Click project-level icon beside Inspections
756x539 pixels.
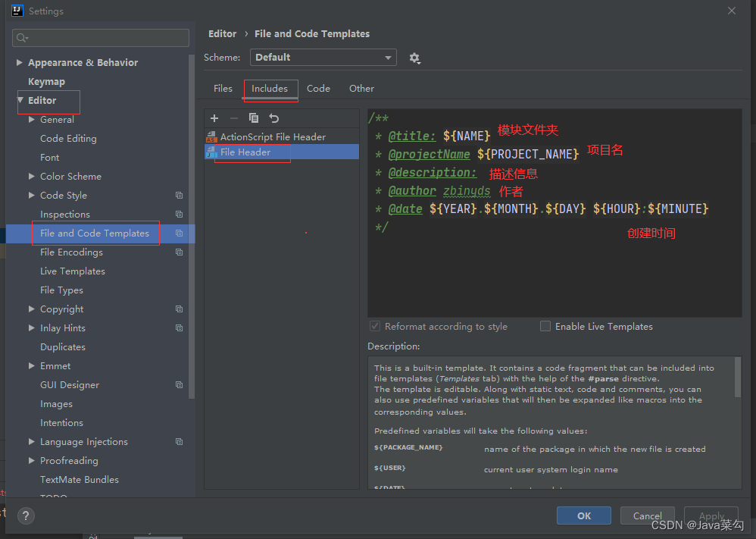(179, 215)
